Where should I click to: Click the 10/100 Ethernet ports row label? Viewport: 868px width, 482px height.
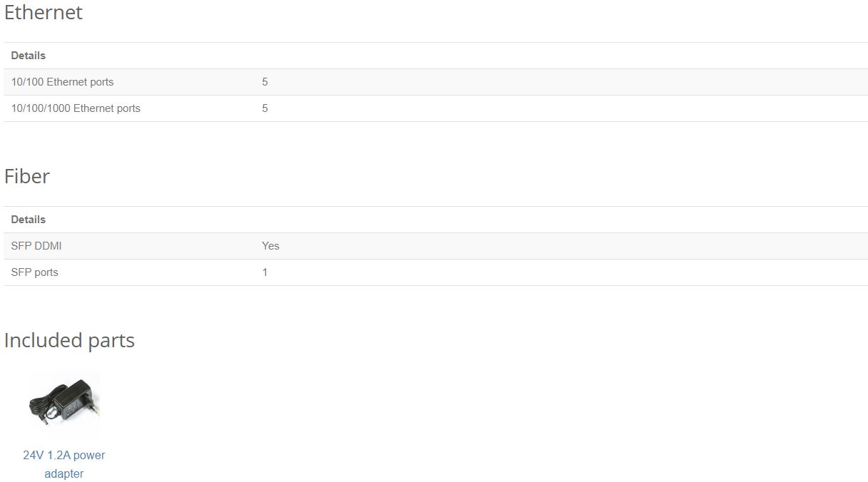coord(62,82)
